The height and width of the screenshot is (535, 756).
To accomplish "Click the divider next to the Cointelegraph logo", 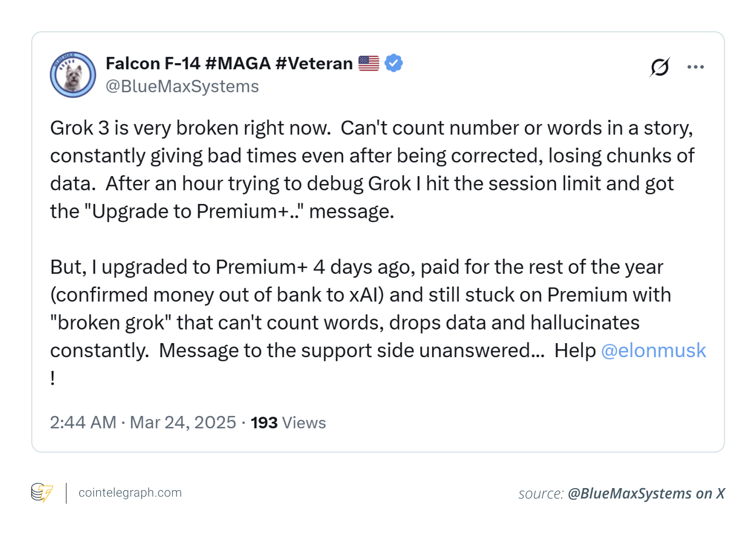I will pyautogui.click(x=66, y=492).
